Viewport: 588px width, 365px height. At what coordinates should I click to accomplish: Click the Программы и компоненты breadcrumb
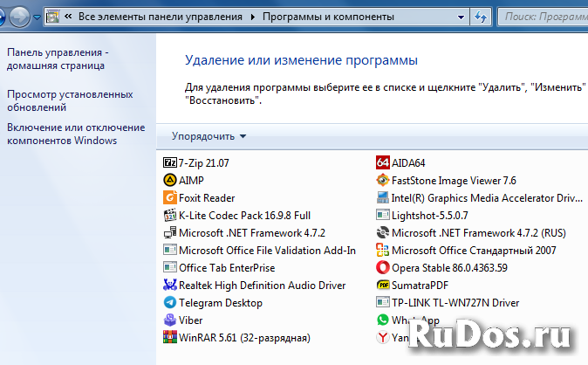[x=328, y=17]
